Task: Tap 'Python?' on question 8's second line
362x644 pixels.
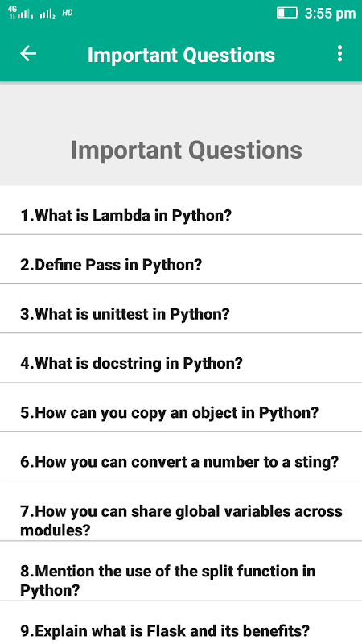Action: point(50,591)
